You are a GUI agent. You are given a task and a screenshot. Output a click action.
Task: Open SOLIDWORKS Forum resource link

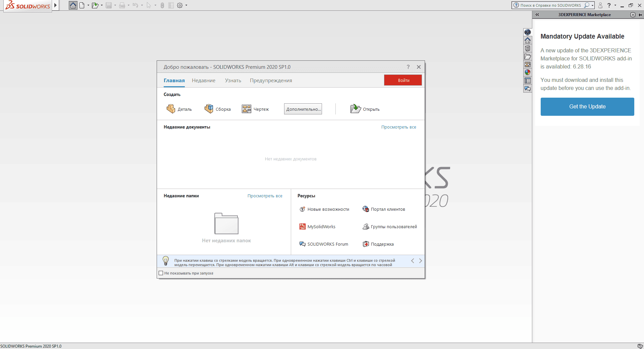click(x=324, y=244)
